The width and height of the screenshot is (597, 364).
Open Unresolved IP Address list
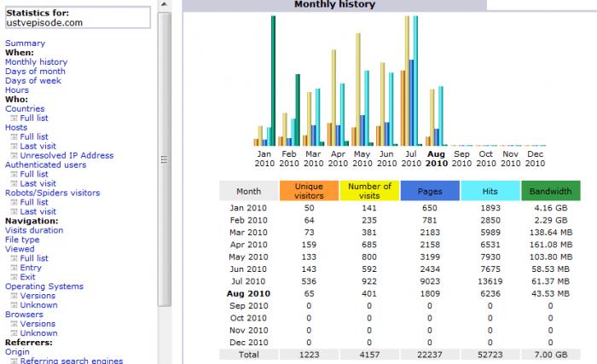pyautogui.click(x=67, y=155)
